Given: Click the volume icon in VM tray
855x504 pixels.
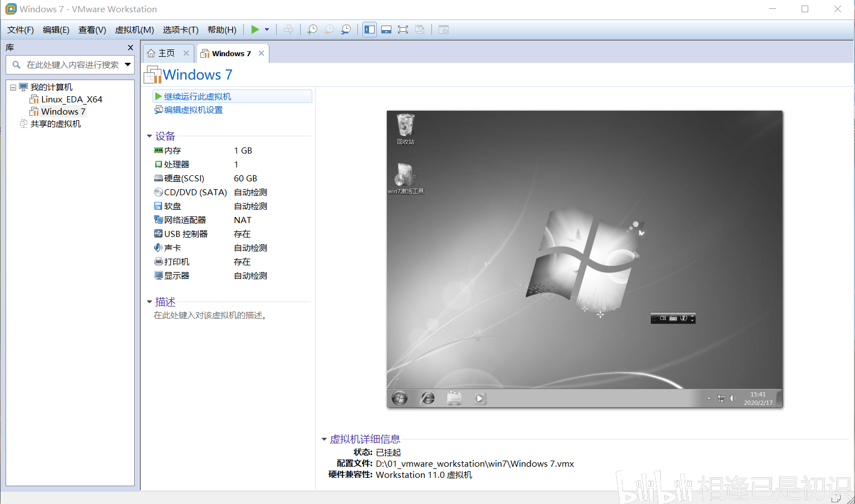Looking at the screenshot, I should (x=733, y=398).
